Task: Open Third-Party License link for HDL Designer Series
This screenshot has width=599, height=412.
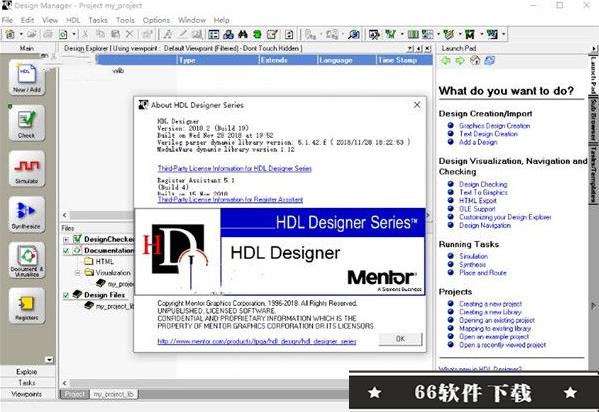Action: pyautogui.click(x=235, y=169)
